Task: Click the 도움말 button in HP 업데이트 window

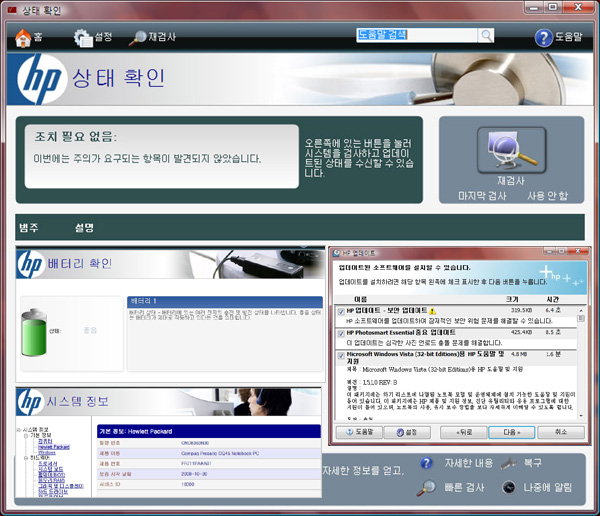Action: tap(359, 432)
